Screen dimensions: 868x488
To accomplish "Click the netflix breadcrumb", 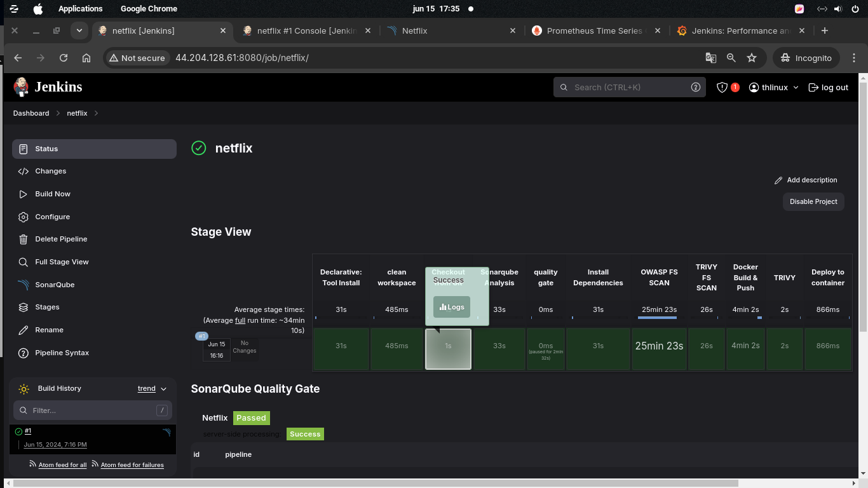I will pyautogui.click(x=77, y=113).
